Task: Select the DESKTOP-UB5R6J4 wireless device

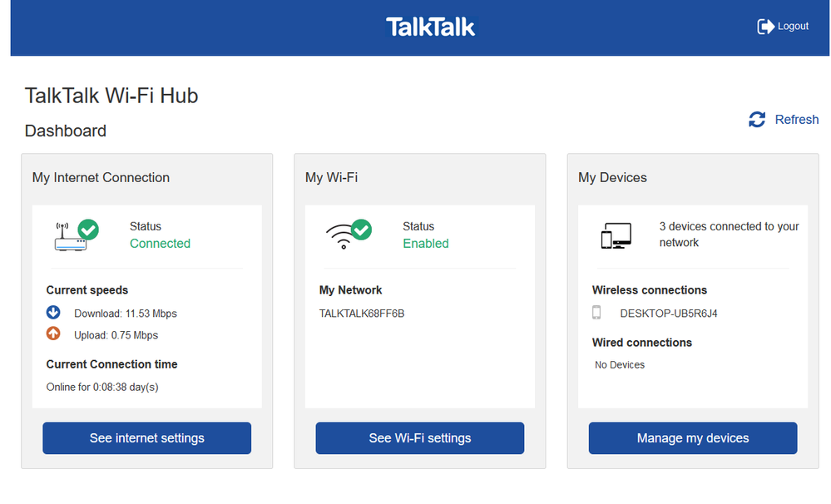Action: click(x=669, y=314)
